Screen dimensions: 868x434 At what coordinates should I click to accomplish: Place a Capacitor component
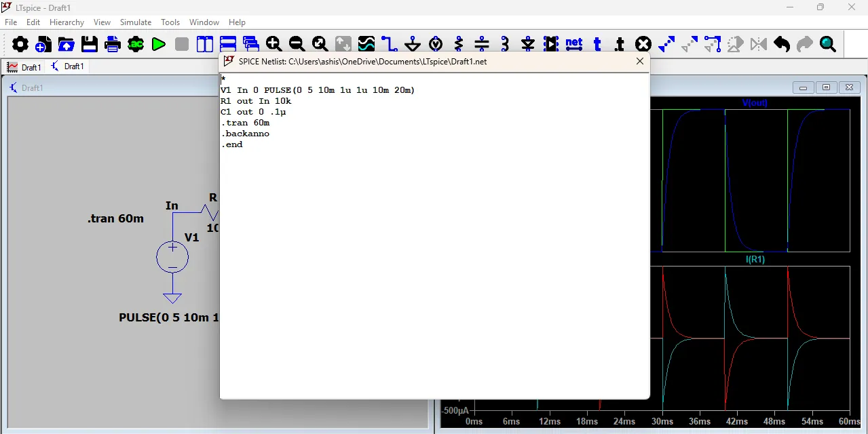[482, 44]
